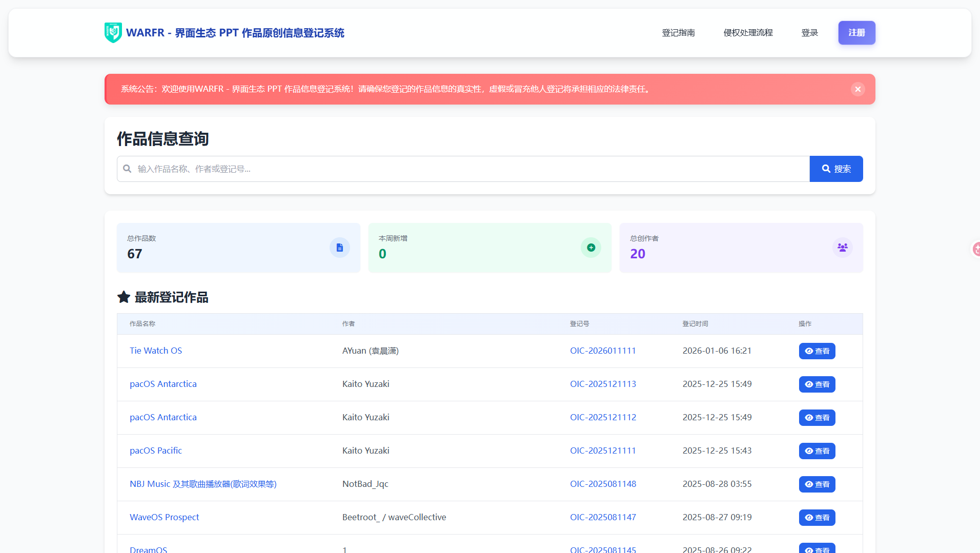Image resolution: width=980 pixels, height=553 pixels.
Task: Open the NBJ Music work link
Action: [203, 484]
